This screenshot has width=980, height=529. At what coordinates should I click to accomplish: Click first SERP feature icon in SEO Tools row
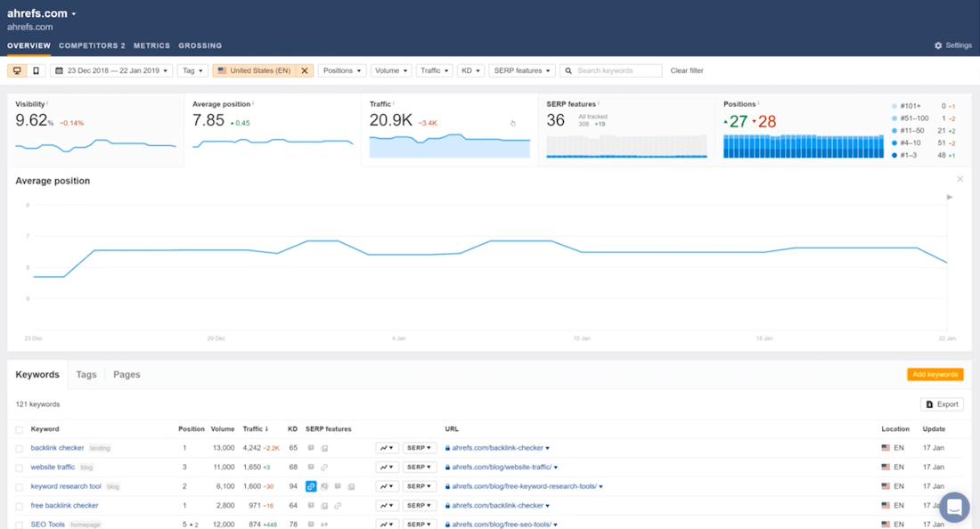pyautogui.click(x=311, y=525)
